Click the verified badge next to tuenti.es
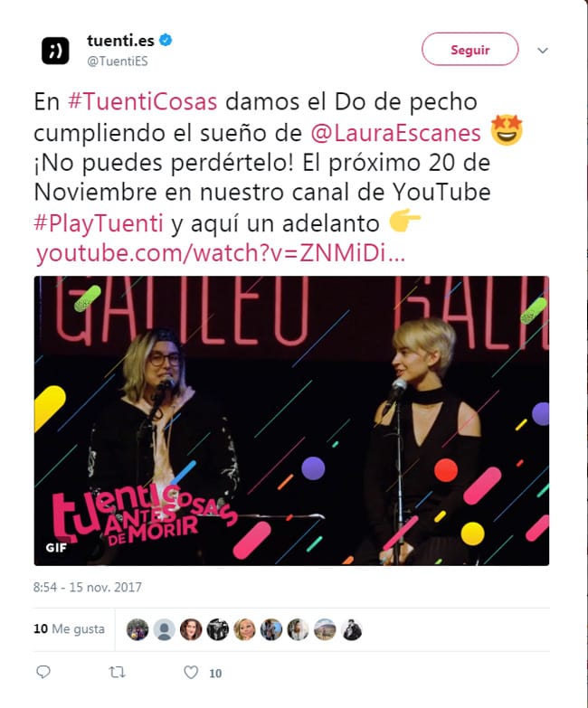This screenshot has width=588, height=708. (166, 40)
